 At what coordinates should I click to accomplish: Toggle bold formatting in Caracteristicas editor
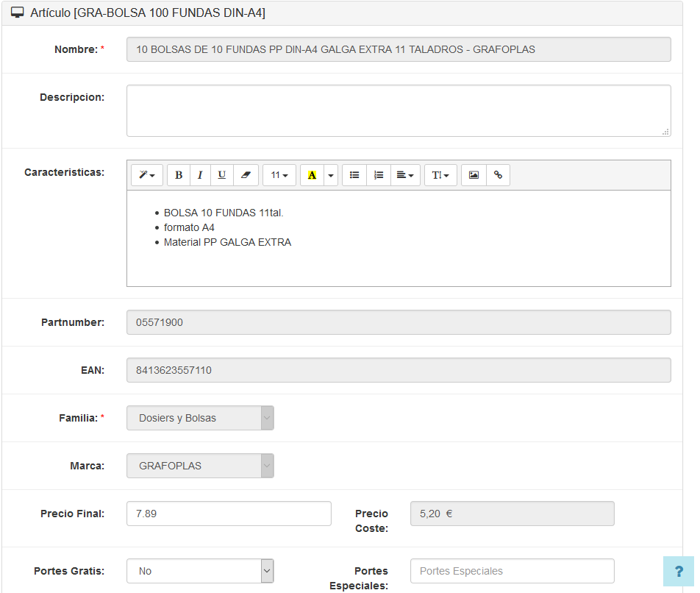pyautogui.click(x=179, y=175)
